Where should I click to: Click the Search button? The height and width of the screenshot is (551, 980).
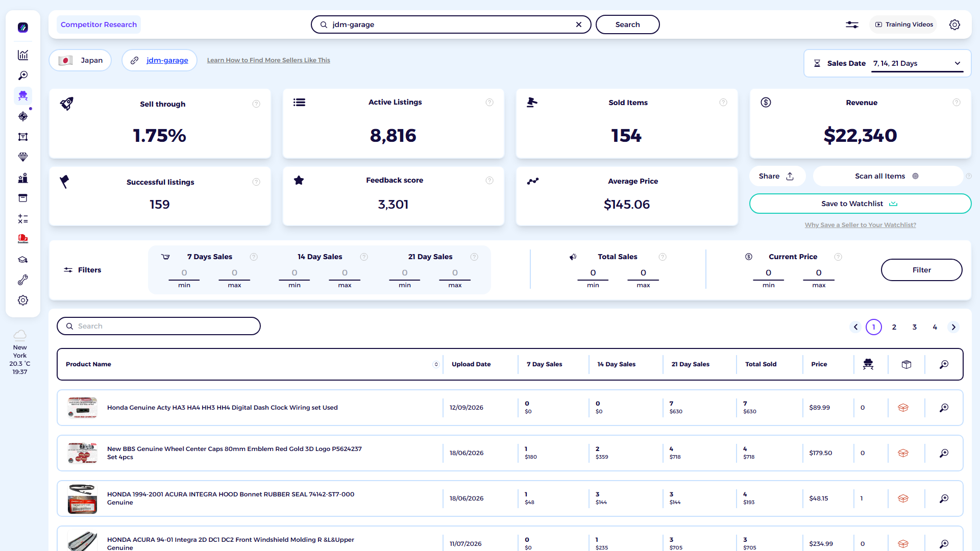pos(627,24)
